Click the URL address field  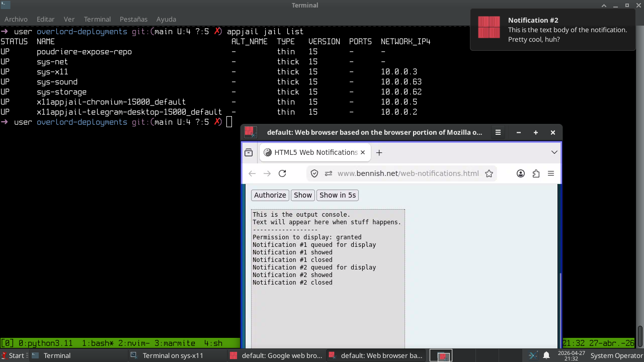(x=408, y=173)
